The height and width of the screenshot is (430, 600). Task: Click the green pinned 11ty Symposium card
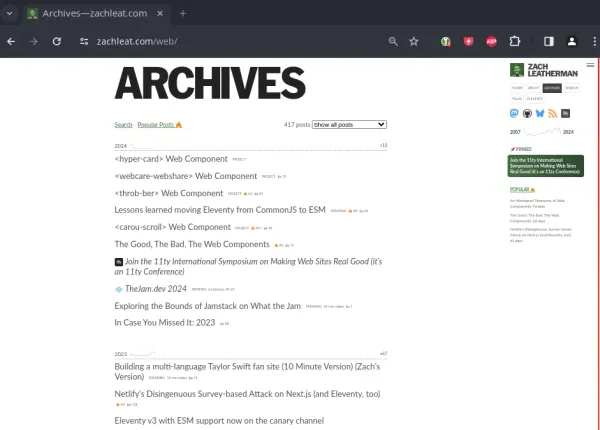point(546,166)
